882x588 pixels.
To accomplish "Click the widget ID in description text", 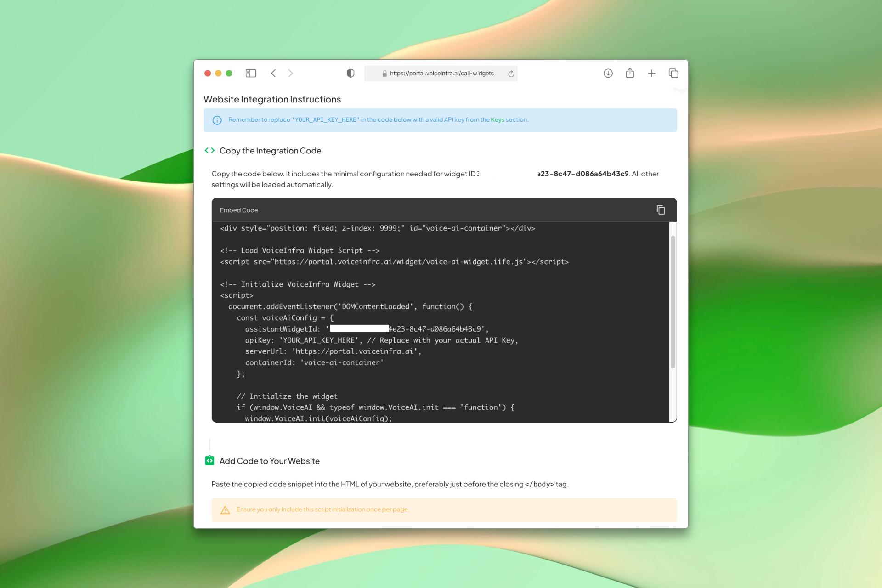I will coord(554,174).
